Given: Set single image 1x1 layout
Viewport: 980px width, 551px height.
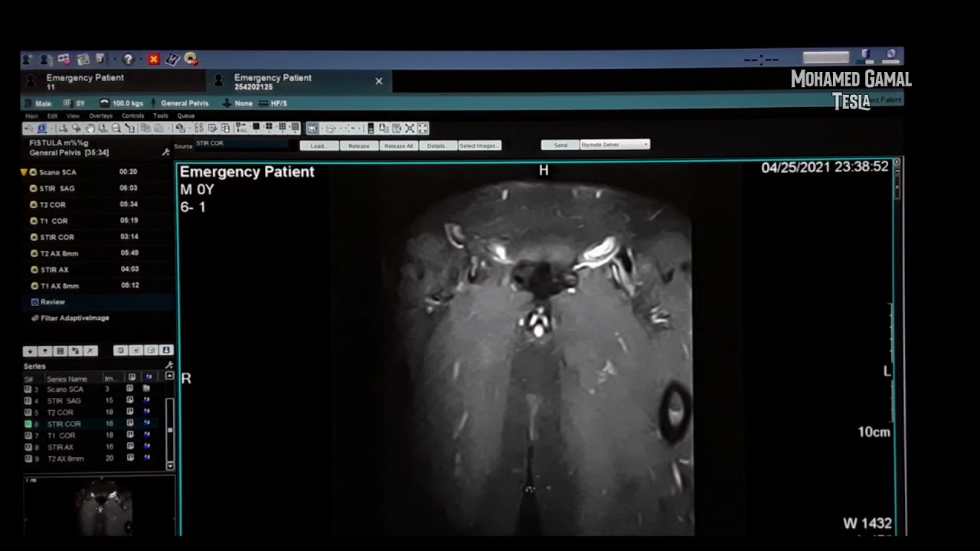Looking at the screenshot, I should click(256, 127).
